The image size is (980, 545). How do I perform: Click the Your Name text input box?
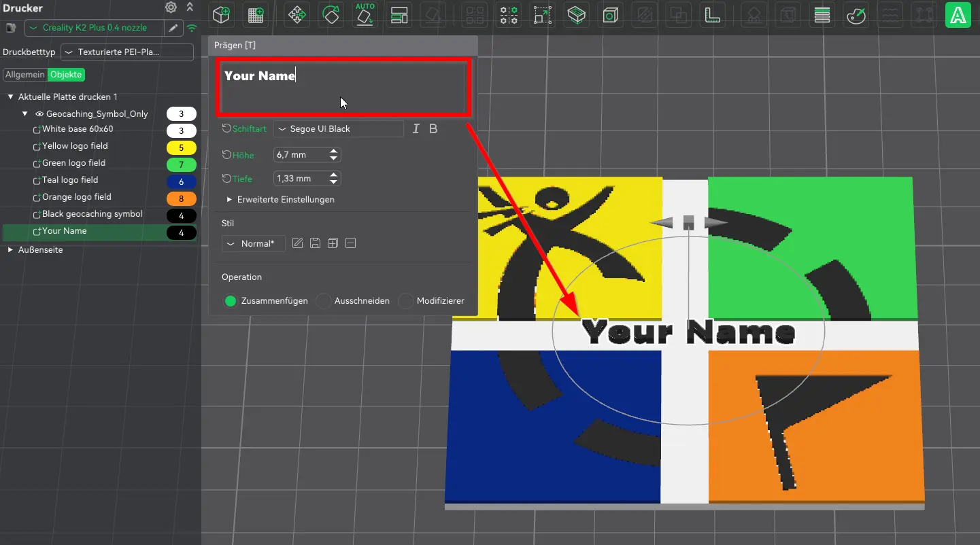343,88
